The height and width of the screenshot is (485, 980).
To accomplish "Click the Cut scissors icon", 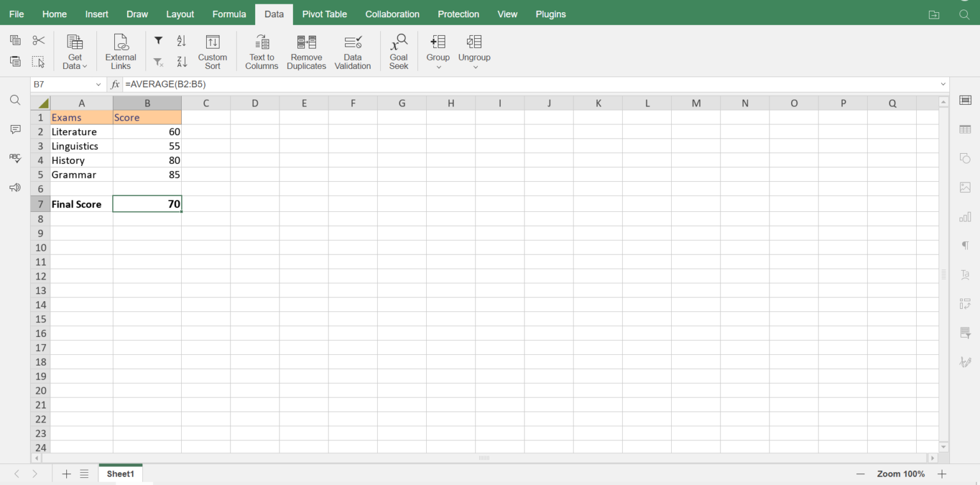I will [x=38, y=41].
